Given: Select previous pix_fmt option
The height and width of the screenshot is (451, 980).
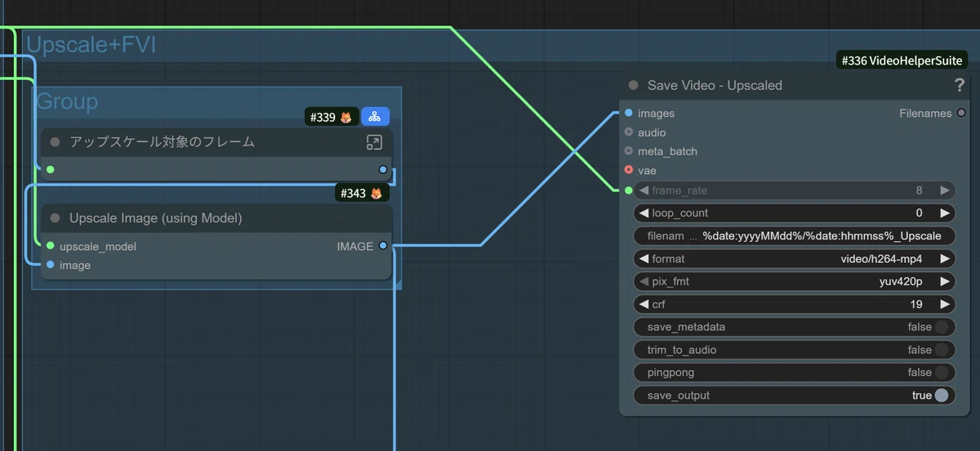Looking at the screenshot, I should click(644, 282).
